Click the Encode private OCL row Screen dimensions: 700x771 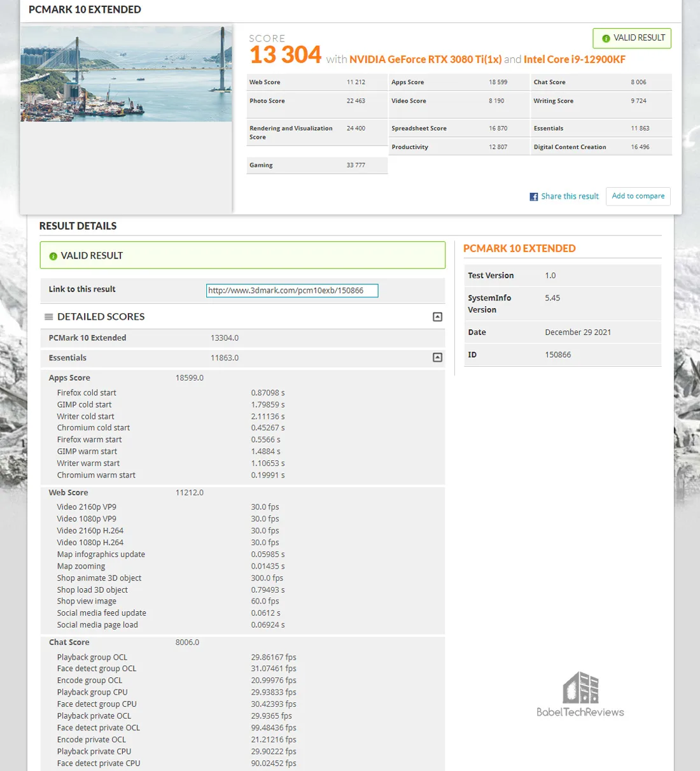tap(242, 740)
